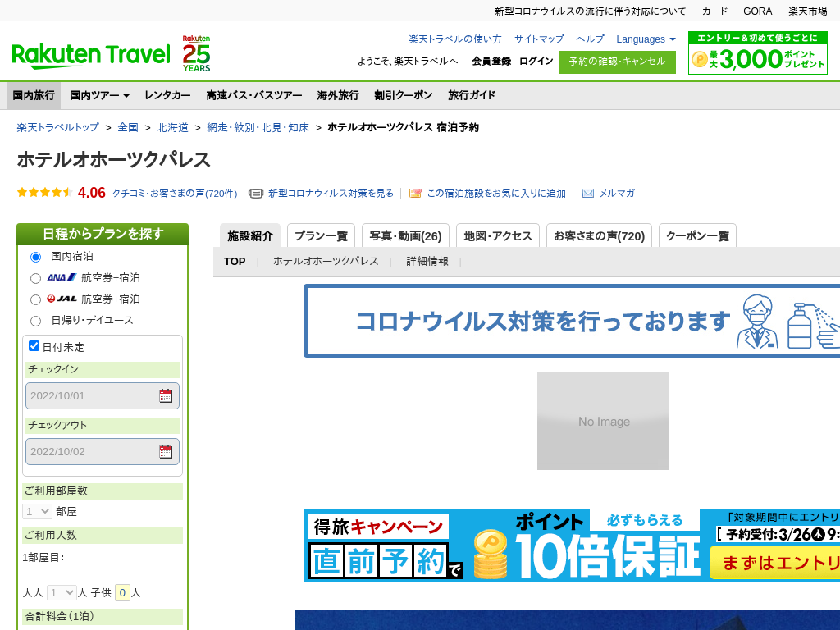Click the コロナウイルス対策を行っております banner
The image size is (840, 630).
(x=572, y=321)
